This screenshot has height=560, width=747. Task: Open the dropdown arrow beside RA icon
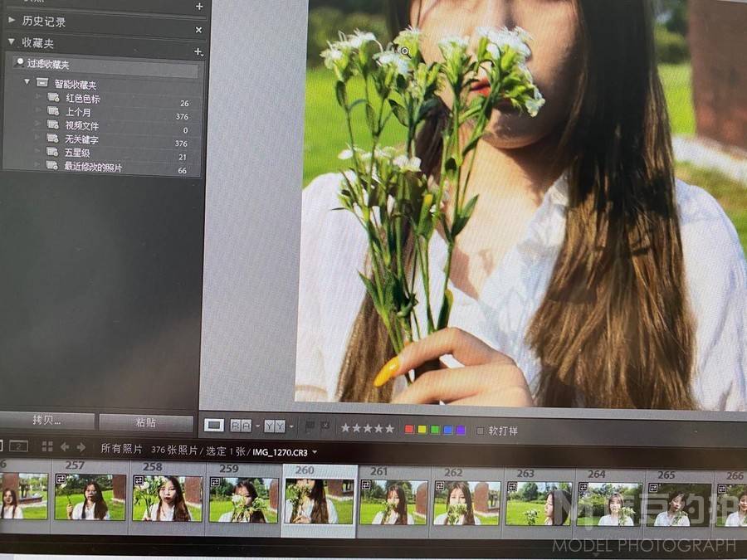[257, 426]
